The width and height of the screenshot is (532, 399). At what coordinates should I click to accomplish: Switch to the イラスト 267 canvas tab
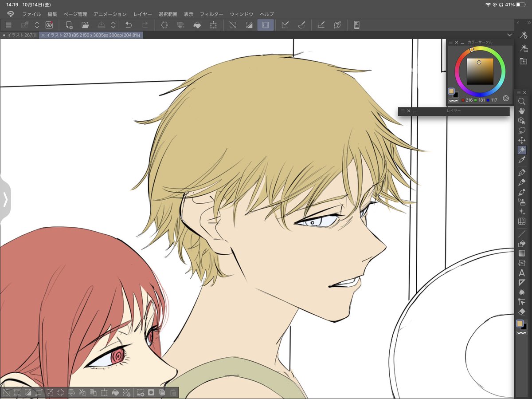pyautogui.click(x=19, y=35)
